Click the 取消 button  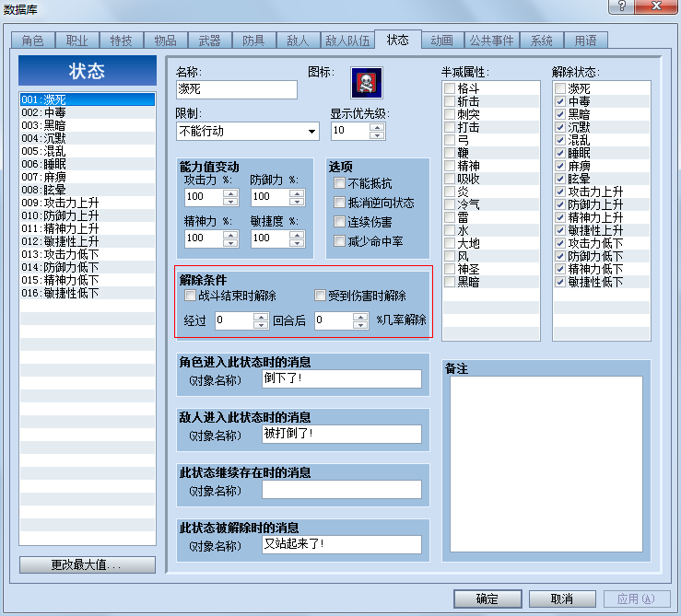tap(562, 599)
